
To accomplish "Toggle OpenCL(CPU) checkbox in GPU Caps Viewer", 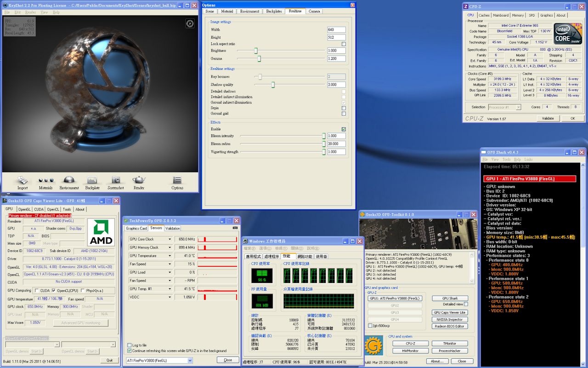I will tap(54, 290).
